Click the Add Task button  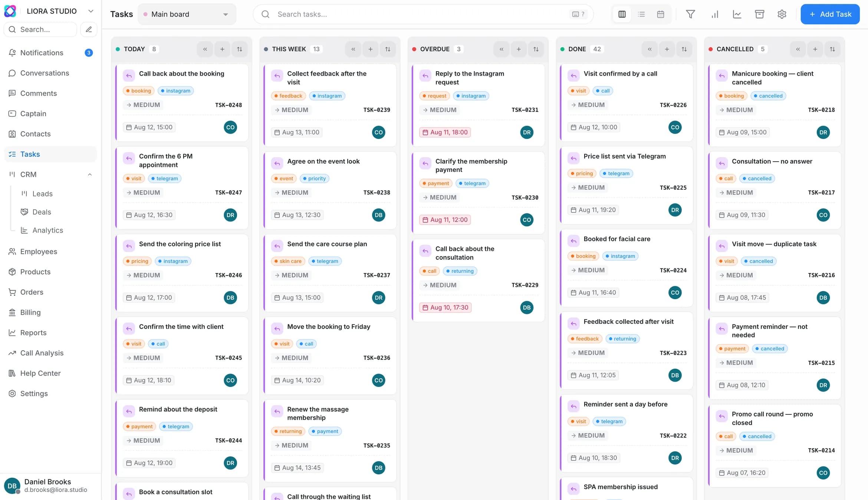[830, 14]
